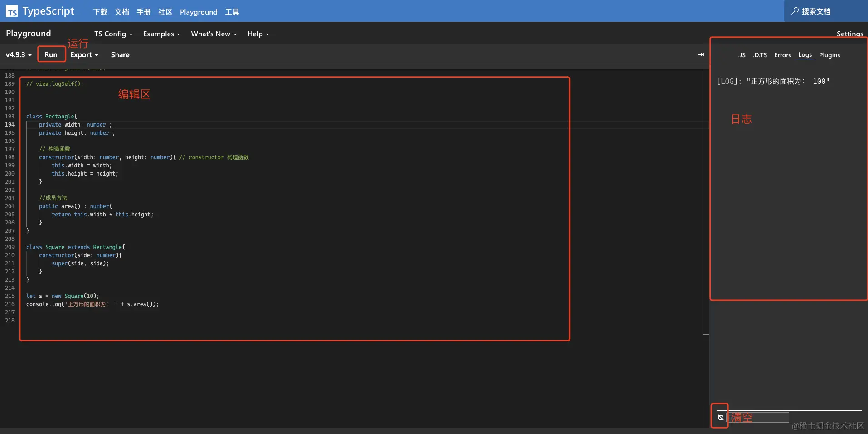Click line number 209 in the gutter
868x434 pixels.
click(x=10, y=247)
